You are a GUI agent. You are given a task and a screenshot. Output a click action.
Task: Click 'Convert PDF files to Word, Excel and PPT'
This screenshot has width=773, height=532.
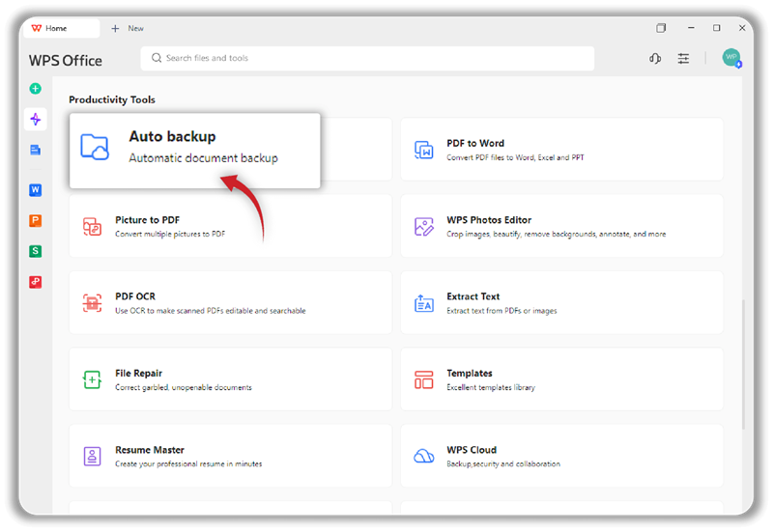tap(515, 157)
